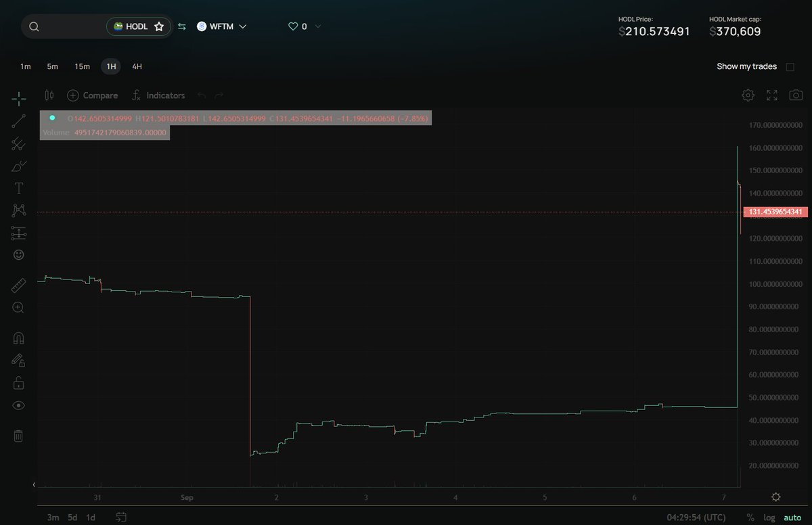812x525 pixels.
Task: Click the Volume indicator legend label
Action: point(55,133)
